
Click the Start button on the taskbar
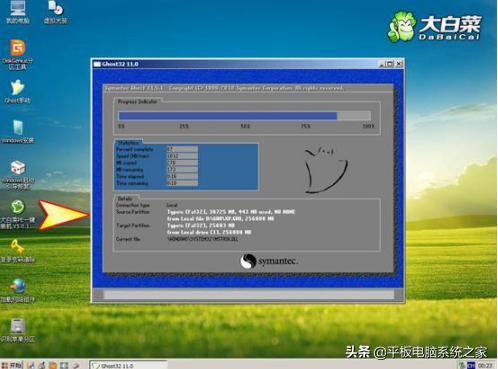pos(12,365)
